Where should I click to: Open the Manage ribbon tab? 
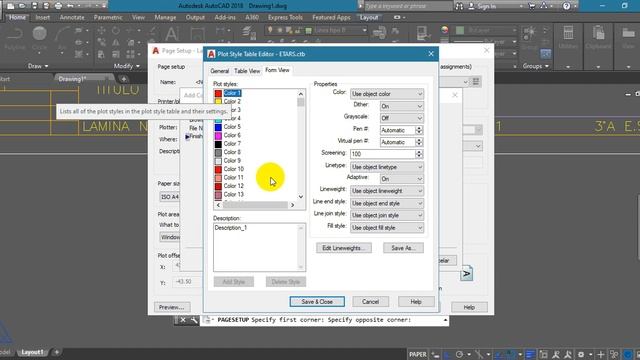[165, 18]
